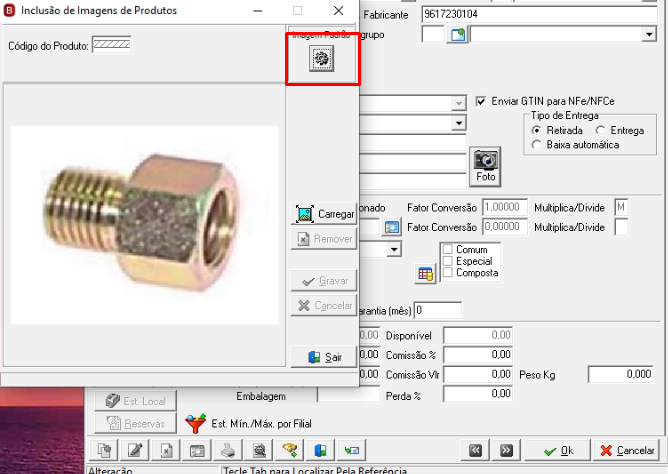Open the dropdown left of Comum checkbox
Image resolution: width=668 pixels, height=474 pixels.
(394, 249)
